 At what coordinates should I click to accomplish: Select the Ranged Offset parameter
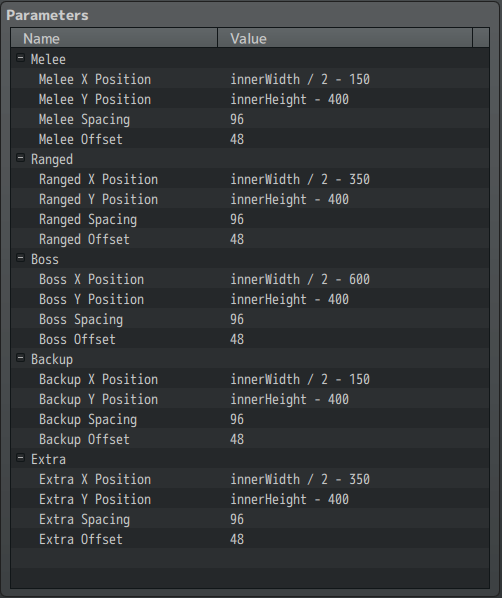[x=84, y=240]
